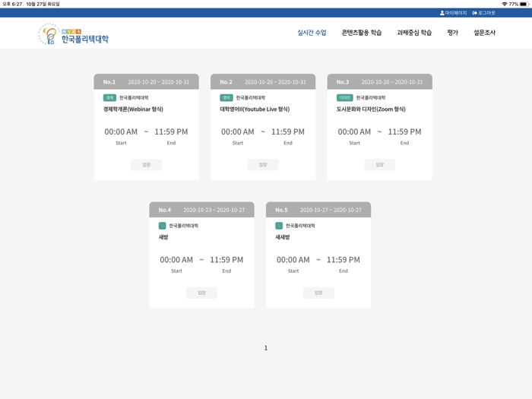
Task: Click 입장 button for 도시문화와 디자인 class
Action: [380, 165]
